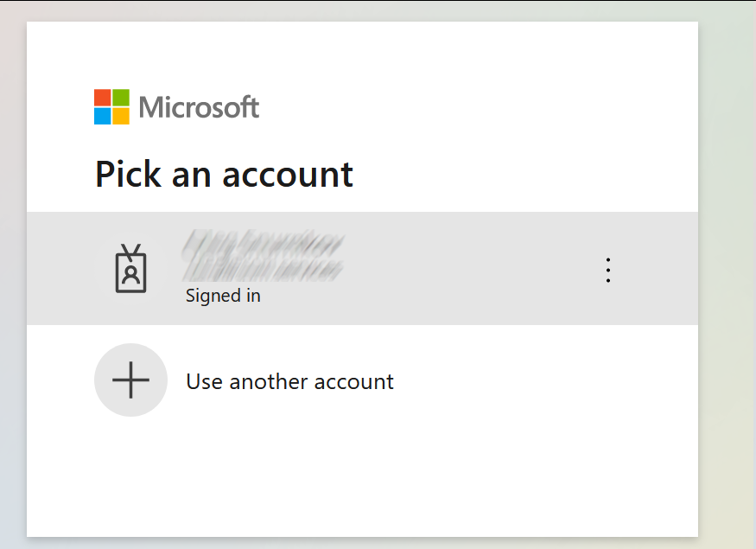Click 'Use another account'
This screenshot has width=756, height=549.
289,380
